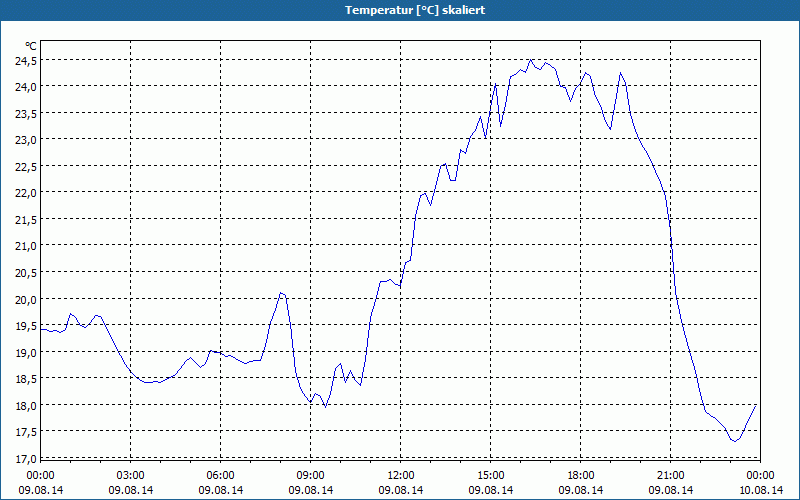800x500 pixels.
Task: Pick the '22,0' axis label
Action: (x=26, y=193)
